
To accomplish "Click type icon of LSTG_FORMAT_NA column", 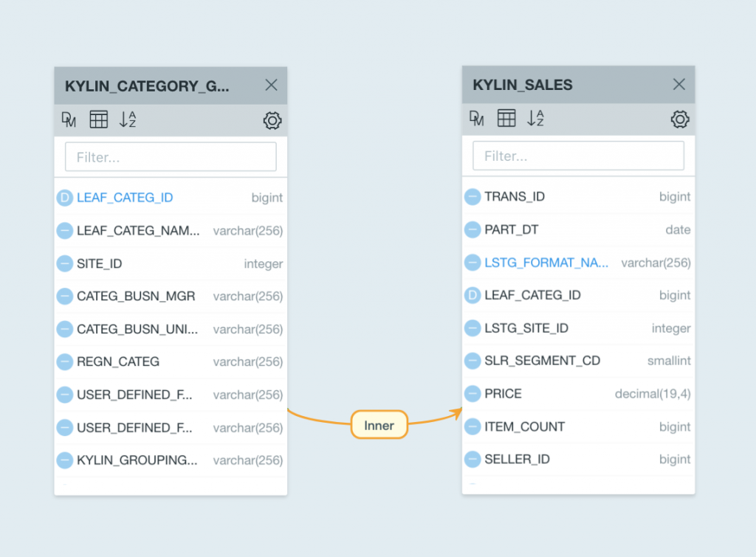I will [x=472, y=263].
